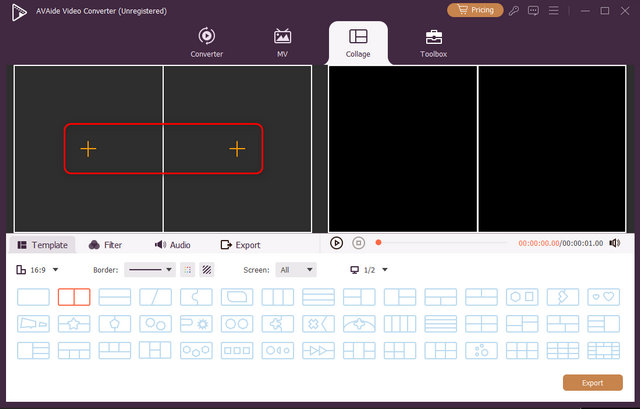
Task: Select the rounded tab shape template
Action: pos(237,297)
